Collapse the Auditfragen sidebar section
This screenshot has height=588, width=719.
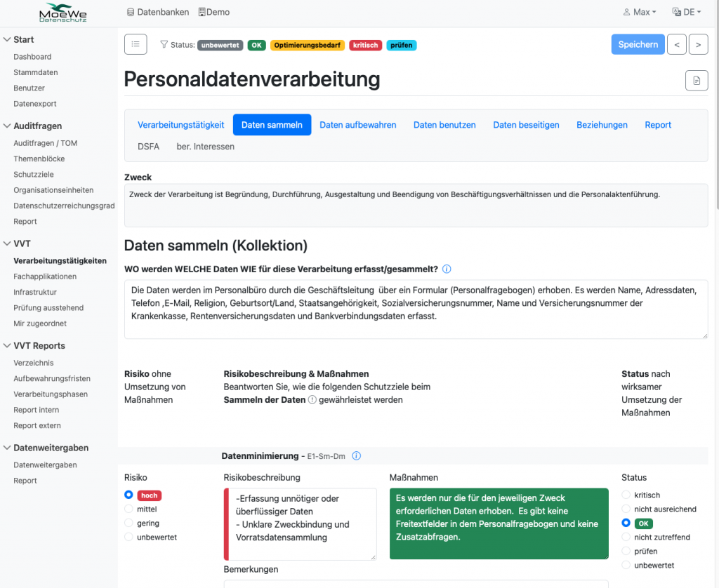click(x=7, y=126)
